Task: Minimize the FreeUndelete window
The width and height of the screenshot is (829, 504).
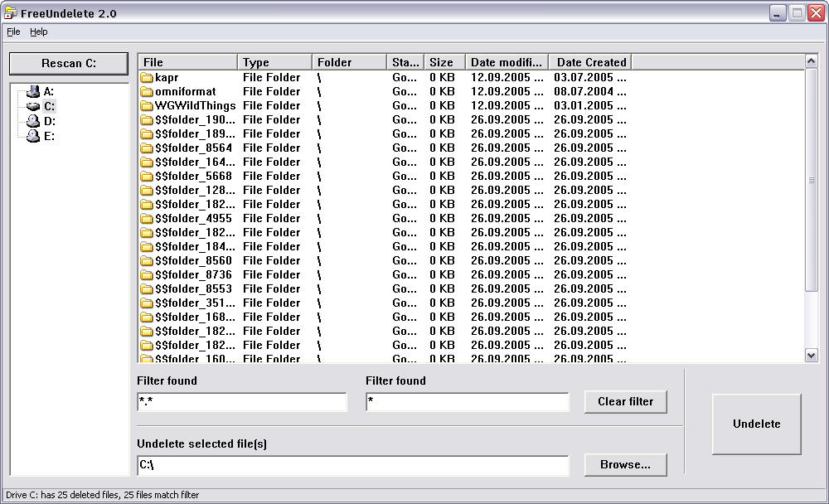Action: [x=778, y=12]
